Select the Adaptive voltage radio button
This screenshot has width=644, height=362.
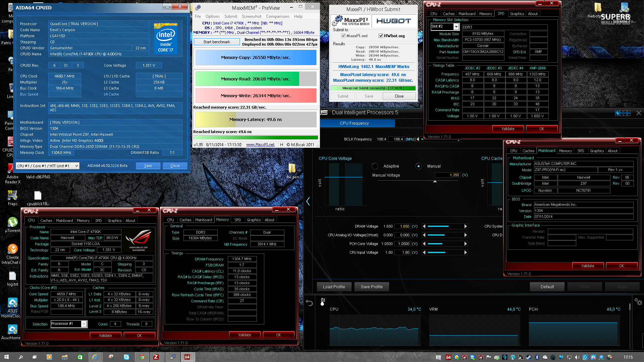(375, 166)
